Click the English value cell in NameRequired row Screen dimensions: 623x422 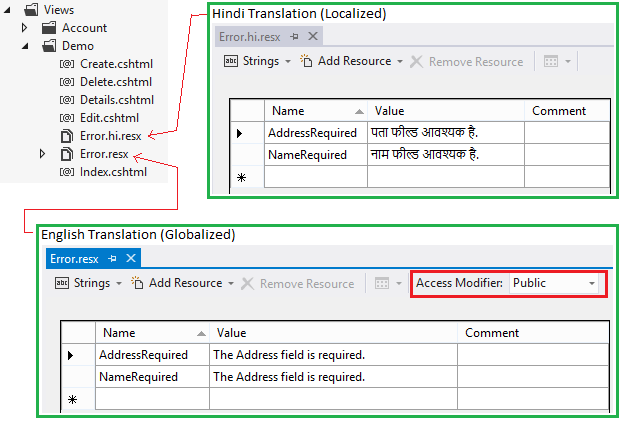[x=333, y=377]
